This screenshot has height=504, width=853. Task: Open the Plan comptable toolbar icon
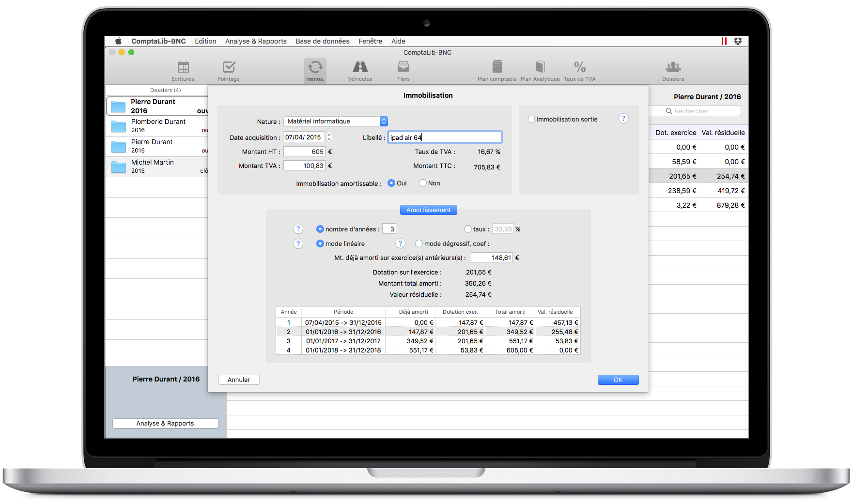click(x=497, y=71)
